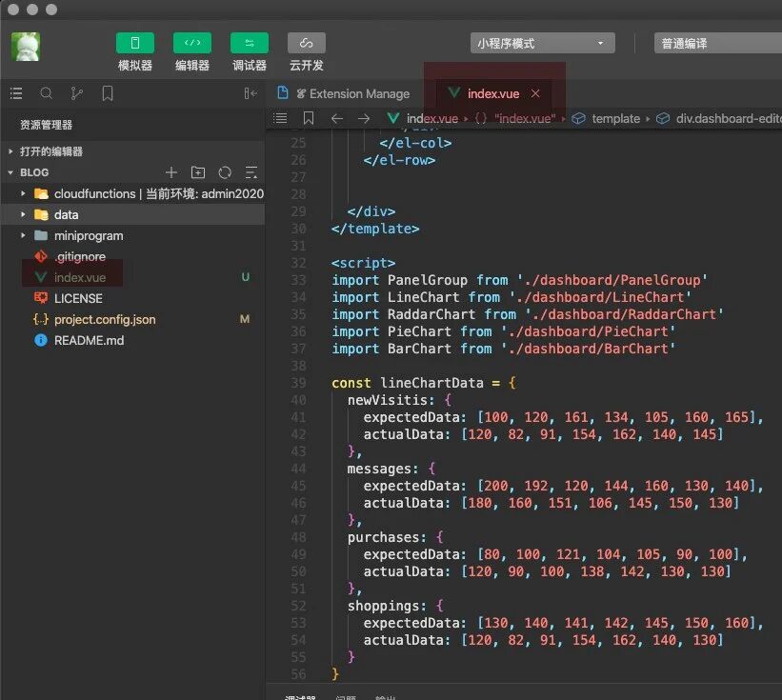Navigate forward with the right arrow
Image resolution: width=782 pixels, height=700 pixels.
[364, 118]
